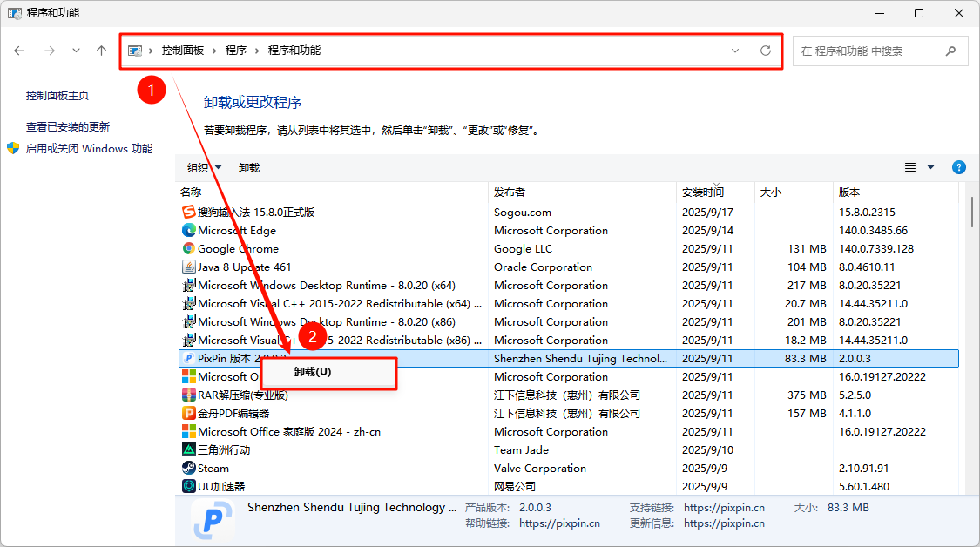Select the Valve Corporation publisher cell
The width and height of the screenshot is (980, 547).
point(539,468)
